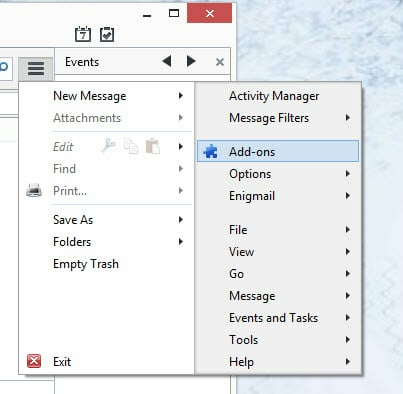Close the window with red X

point(210,13)
